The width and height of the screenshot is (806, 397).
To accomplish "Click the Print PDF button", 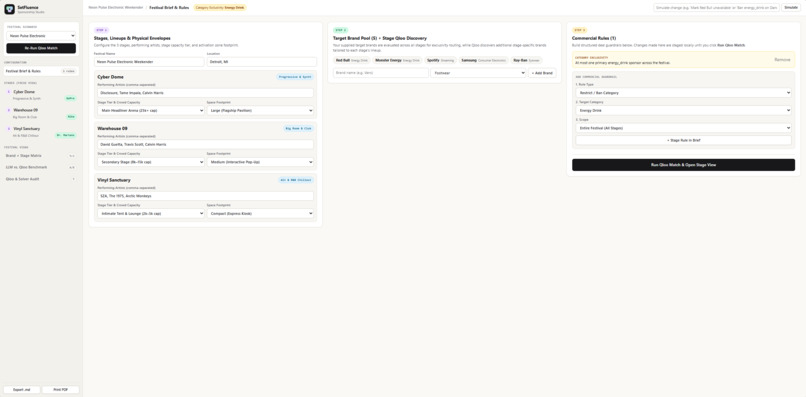I will (61, 390).
